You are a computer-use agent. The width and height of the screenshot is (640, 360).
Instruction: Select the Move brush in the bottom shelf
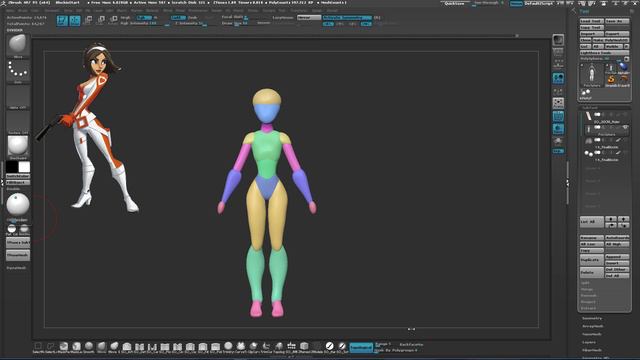[x=101, y=347]
